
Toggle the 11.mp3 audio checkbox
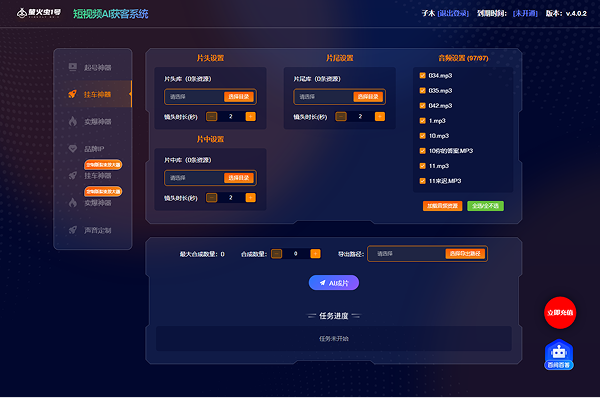[422, 166]
